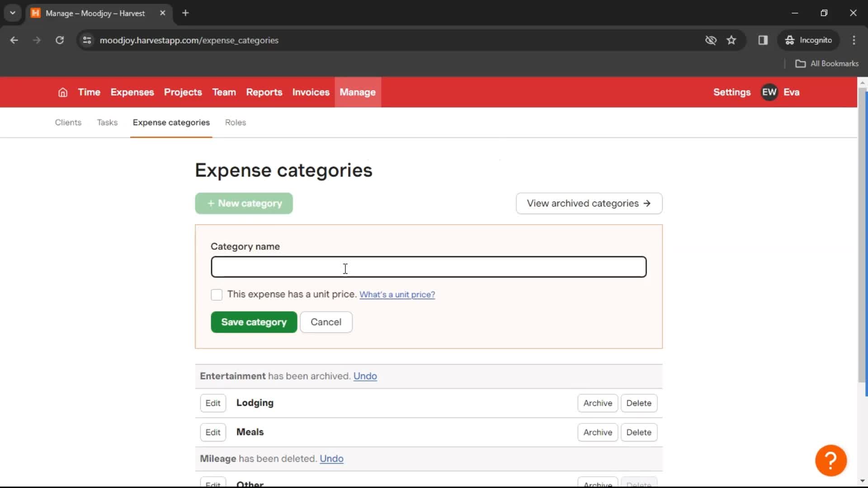Open the Team section
Viewport: 868px width, 488px height.
click(224, 92)
